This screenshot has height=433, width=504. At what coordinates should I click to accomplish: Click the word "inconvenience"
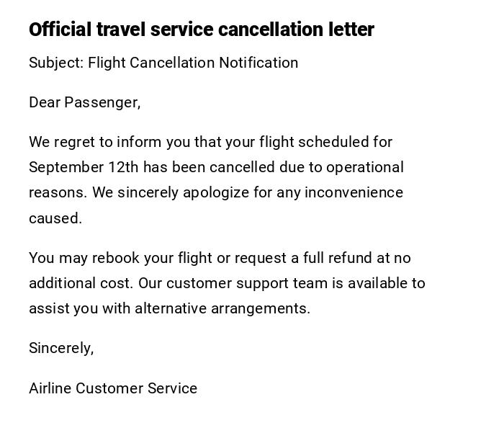tap(354, 192)
